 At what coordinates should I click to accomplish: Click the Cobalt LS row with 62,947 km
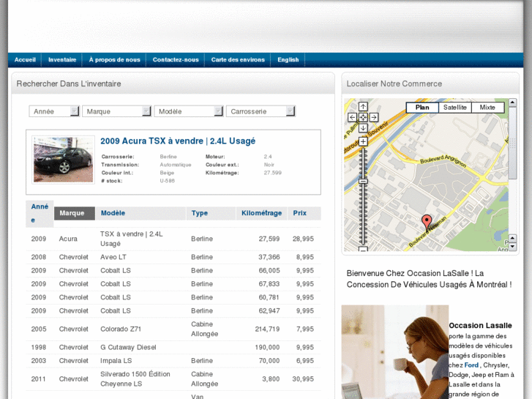point(173,310)
